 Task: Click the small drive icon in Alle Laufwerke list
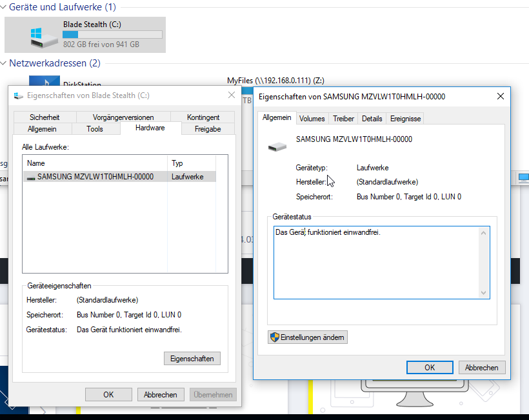(31, 177)
